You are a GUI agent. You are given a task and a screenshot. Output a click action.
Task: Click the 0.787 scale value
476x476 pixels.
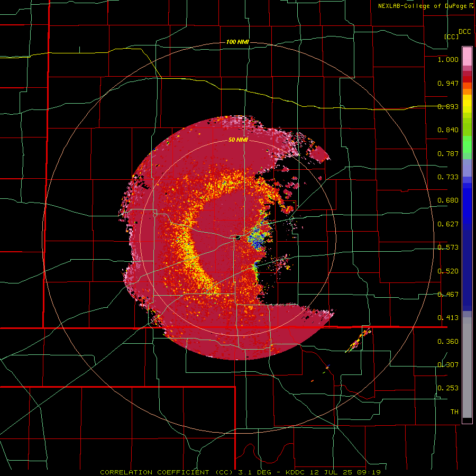448,153
